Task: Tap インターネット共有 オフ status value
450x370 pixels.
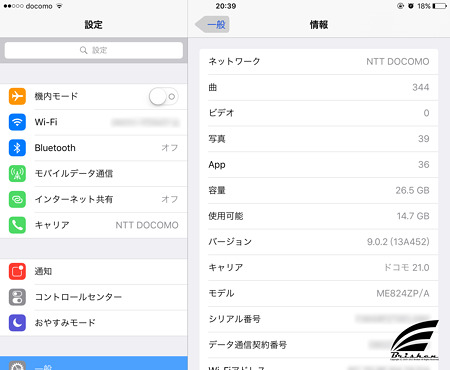Action: click(170, 199)
